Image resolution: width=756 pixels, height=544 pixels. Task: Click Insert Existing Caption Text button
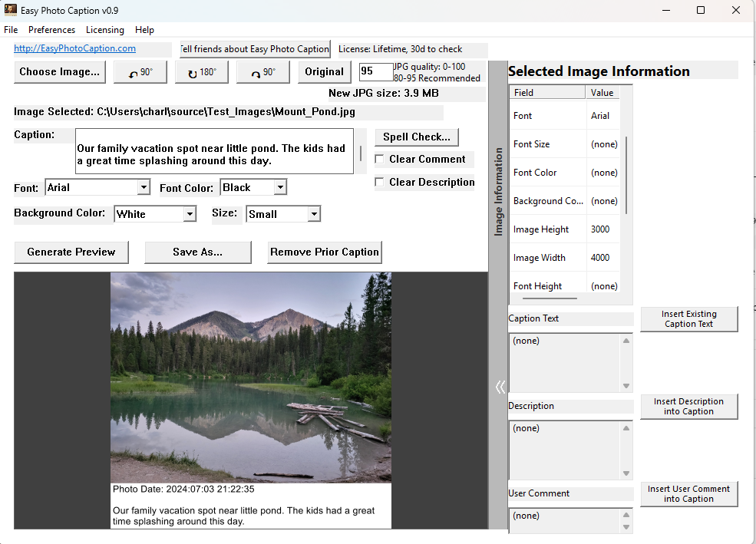689,319
